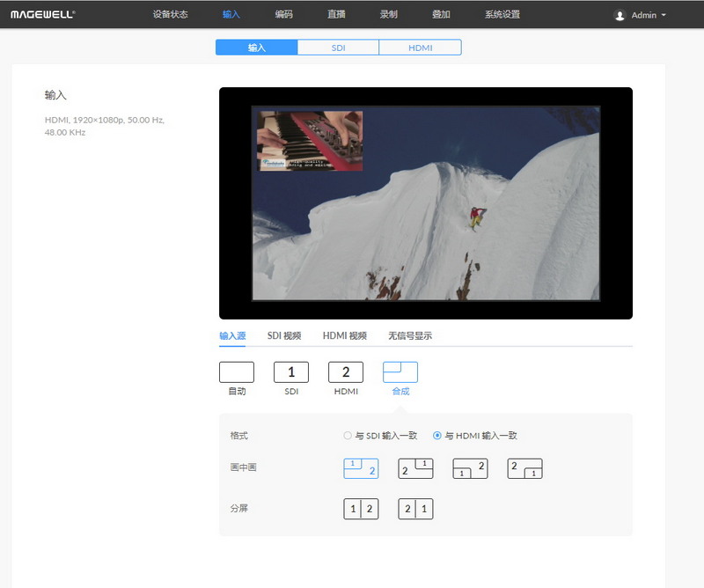Click the Magewell logo

(42, 15)
